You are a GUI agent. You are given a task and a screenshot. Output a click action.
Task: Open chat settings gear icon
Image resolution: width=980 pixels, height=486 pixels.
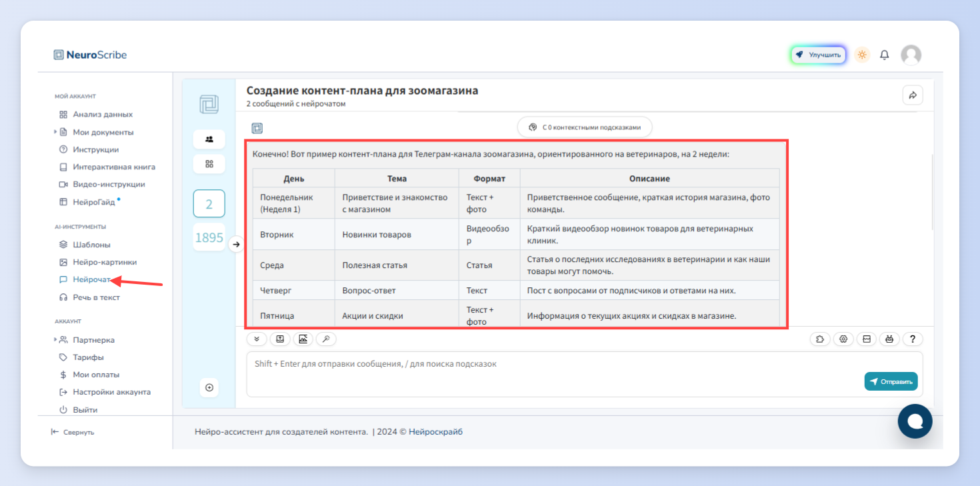(x=843, y=339)
